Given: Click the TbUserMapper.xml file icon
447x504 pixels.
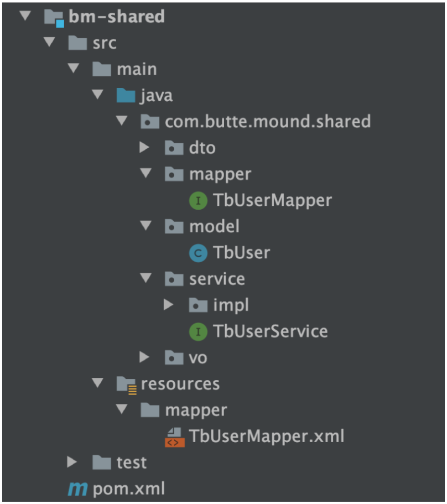Looking at the screenshot, I should pyautogui.click(x=174, y=437).
